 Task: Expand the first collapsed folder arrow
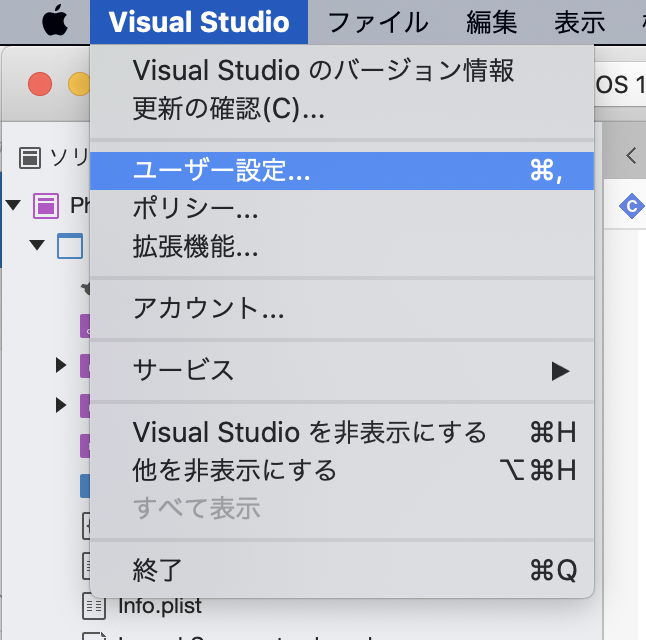[x=61, y=365]
